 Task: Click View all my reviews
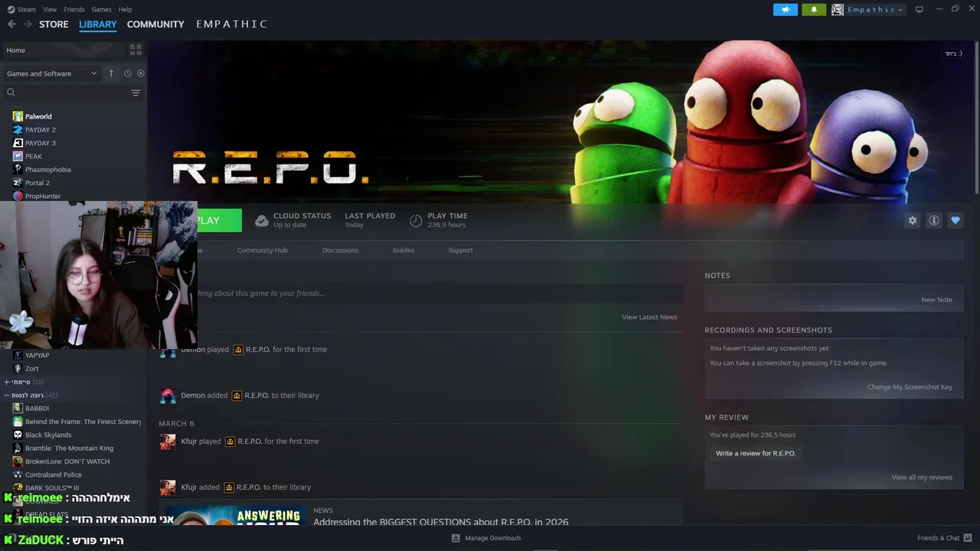tap(922, 478)
